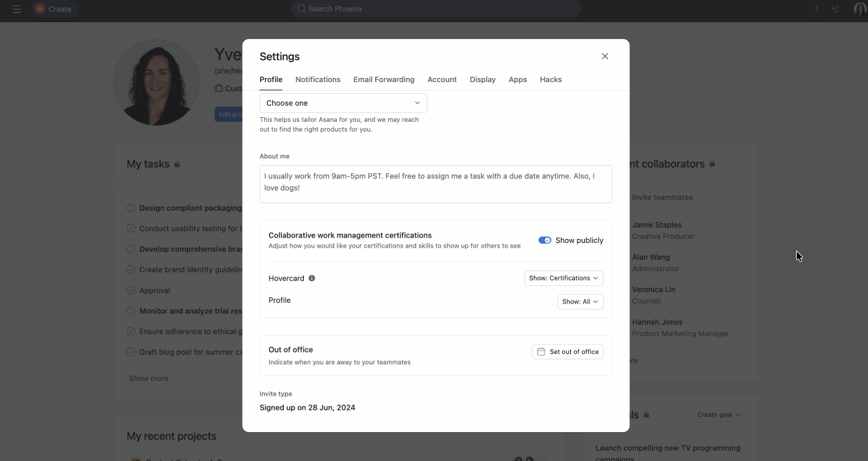The height and width of the screenshot is (461, 868).
Task: Click the Hovercard info icon
Action: coord(312,279)
